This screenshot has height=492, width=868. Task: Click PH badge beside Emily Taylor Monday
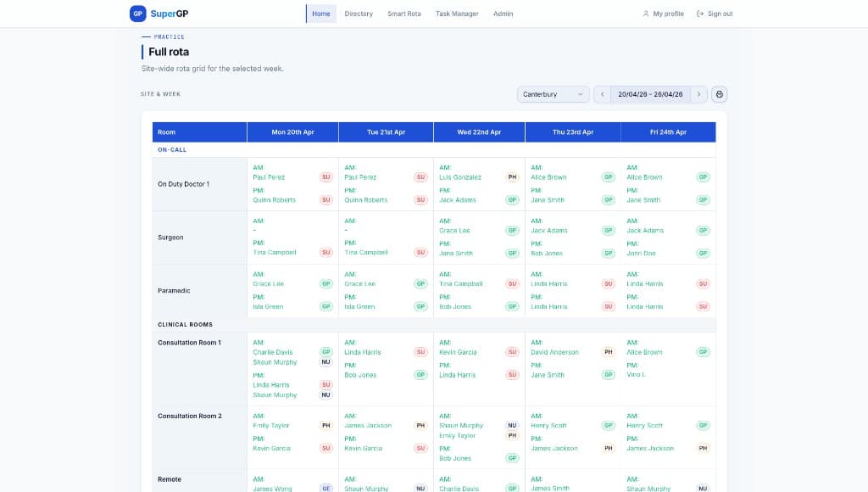tap(326, 426)
